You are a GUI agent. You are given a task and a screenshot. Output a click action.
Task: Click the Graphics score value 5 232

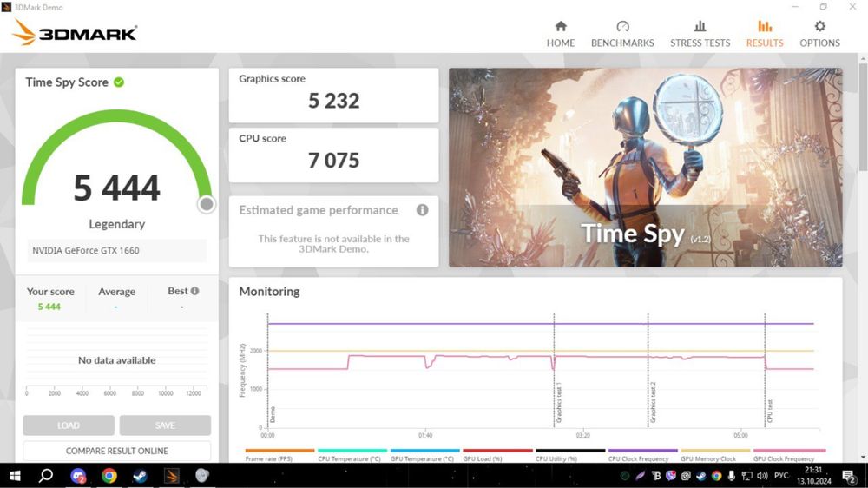[334, 101]
